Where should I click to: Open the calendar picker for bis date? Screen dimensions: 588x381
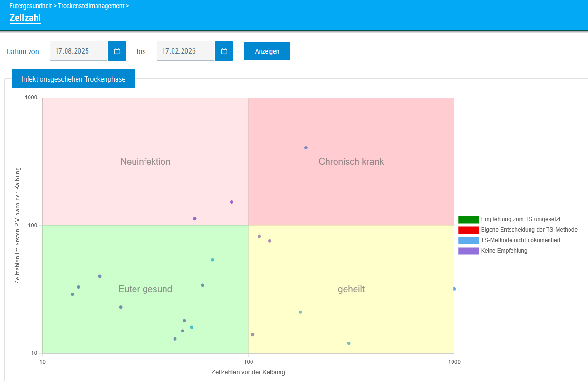pos(224,51)
